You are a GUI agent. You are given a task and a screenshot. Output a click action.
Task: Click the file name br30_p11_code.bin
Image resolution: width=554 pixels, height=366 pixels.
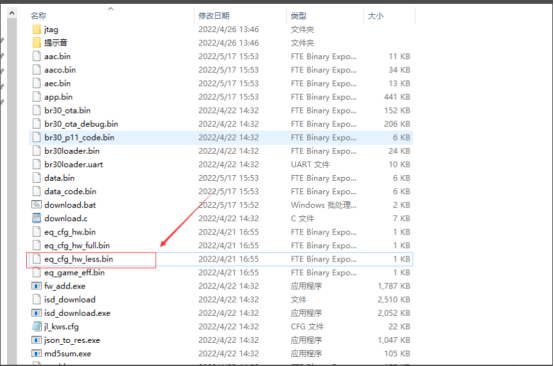coord(79,137)
